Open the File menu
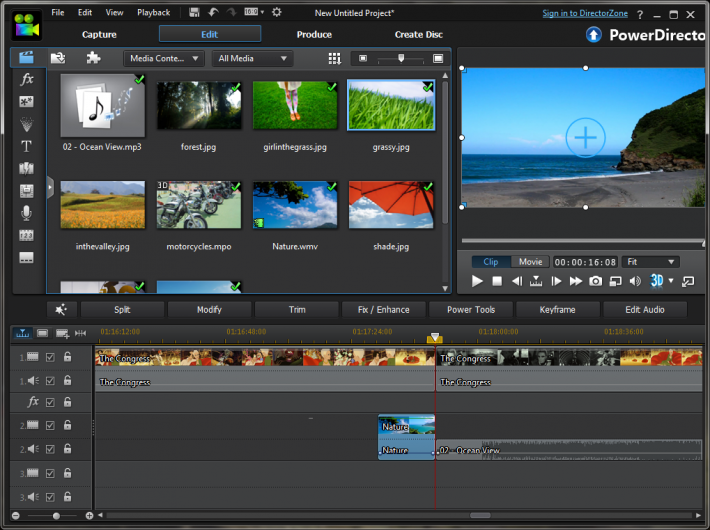This screenshot has width=710, height=530. click(58, 12)
